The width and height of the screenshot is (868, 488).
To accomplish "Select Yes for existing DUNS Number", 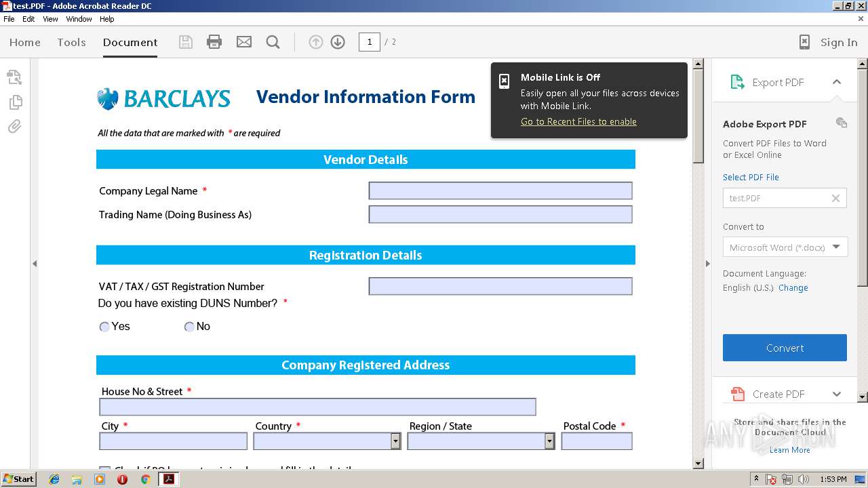I will point(104,327).
